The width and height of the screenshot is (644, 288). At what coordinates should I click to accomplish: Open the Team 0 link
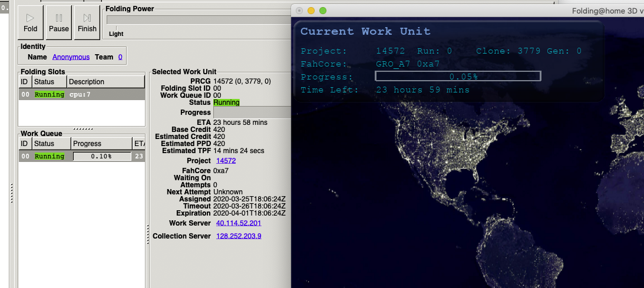[120, 57]
